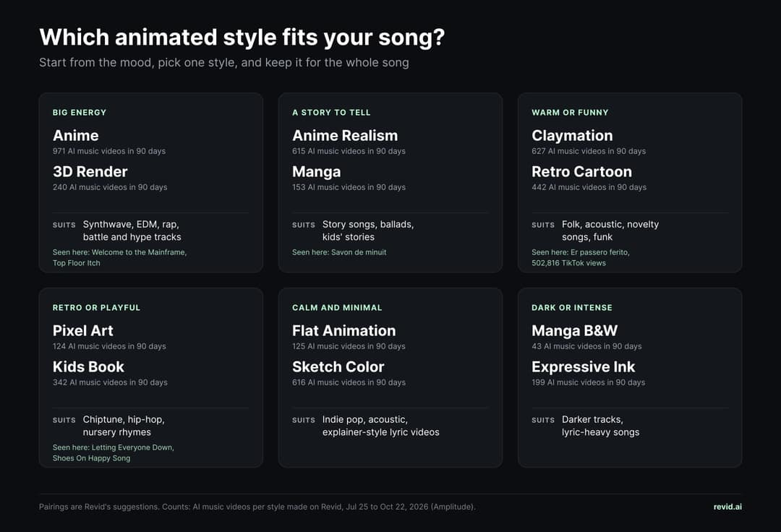The height and width of the screenshot is (532, 781).
Task: Select the 'Expressive Ink' style title
Action: 584,366
